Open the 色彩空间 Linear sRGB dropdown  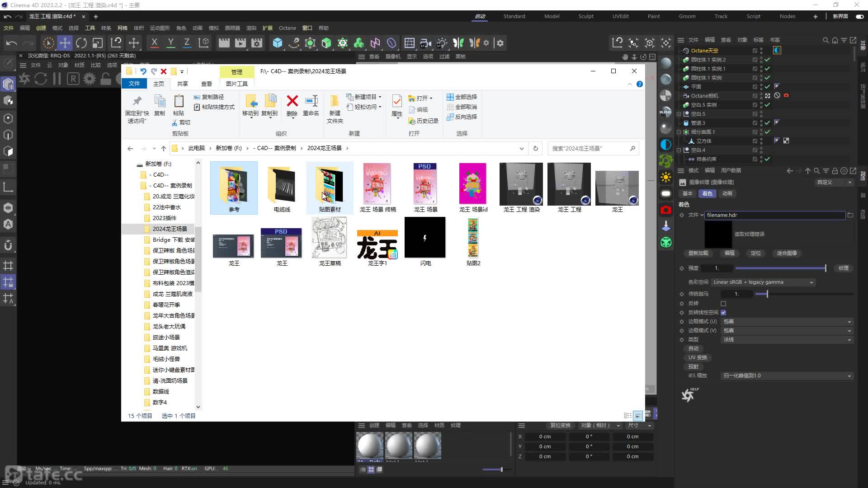763,282
